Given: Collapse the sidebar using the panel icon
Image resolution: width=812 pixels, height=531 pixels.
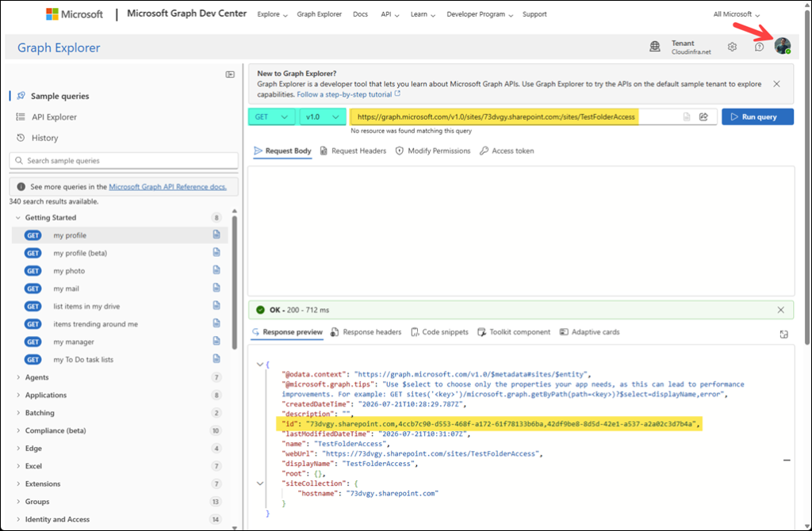Looking at the screenshot, I should tap(230, 74).
